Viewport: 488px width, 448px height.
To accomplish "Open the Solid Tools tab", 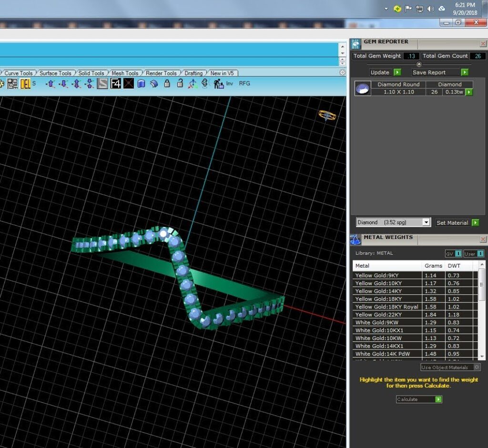I will [x=91, y=73].
